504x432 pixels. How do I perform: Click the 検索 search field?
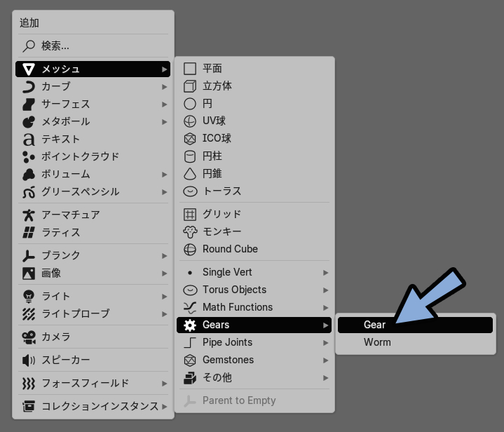point(93,46)
